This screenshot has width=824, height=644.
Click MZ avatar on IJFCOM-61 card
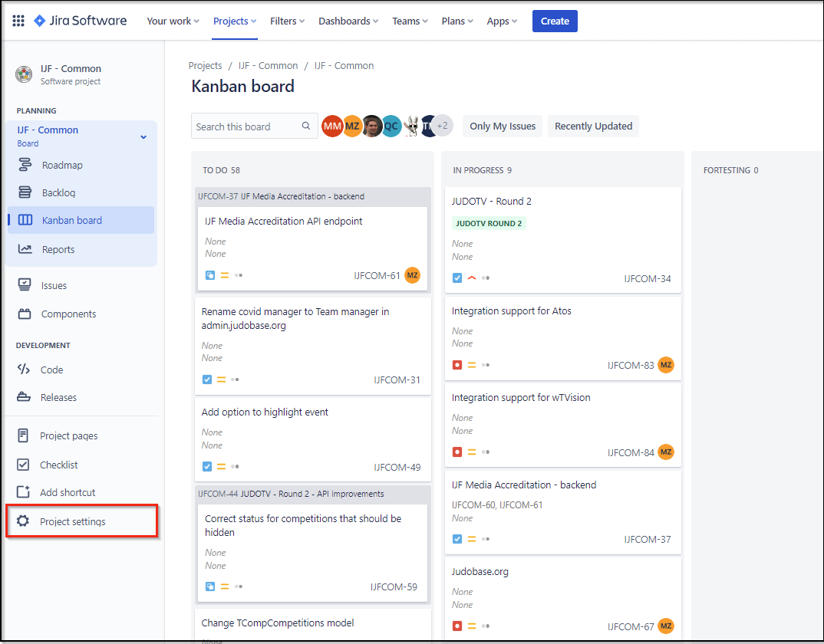[413, 274]
